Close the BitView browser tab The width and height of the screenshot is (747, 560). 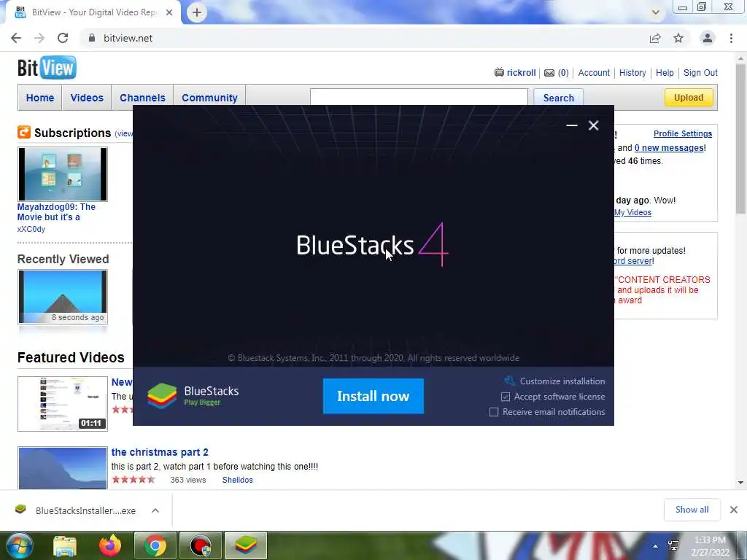169,12
